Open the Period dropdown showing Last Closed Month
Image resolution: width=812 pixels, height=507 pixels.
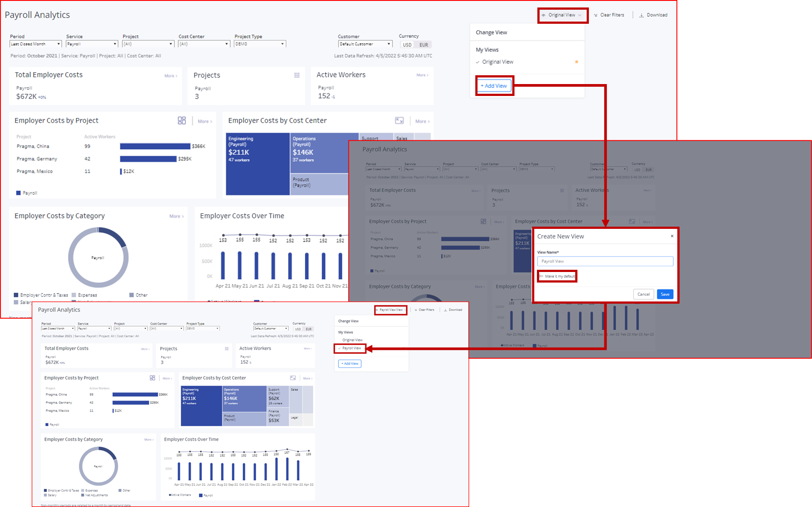[x=35, y=44]
